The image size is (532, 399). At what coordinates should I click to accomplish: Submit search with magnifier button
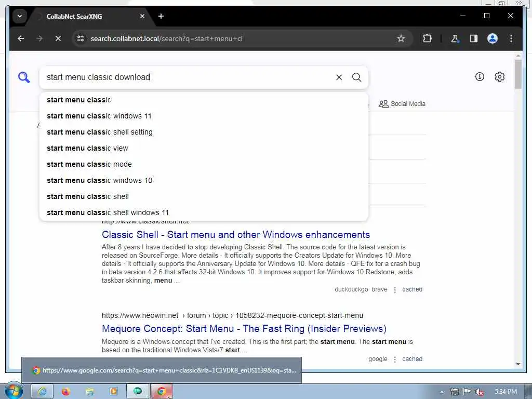tap(356, 77)
